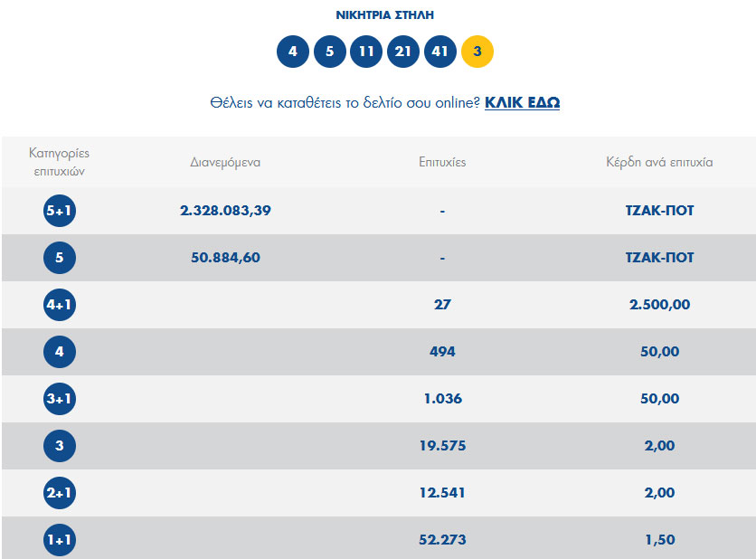Click the yellow Joker ball number 3
This screenshot has height=559, width=756.
pyautogui.click(x=477, y=52)
